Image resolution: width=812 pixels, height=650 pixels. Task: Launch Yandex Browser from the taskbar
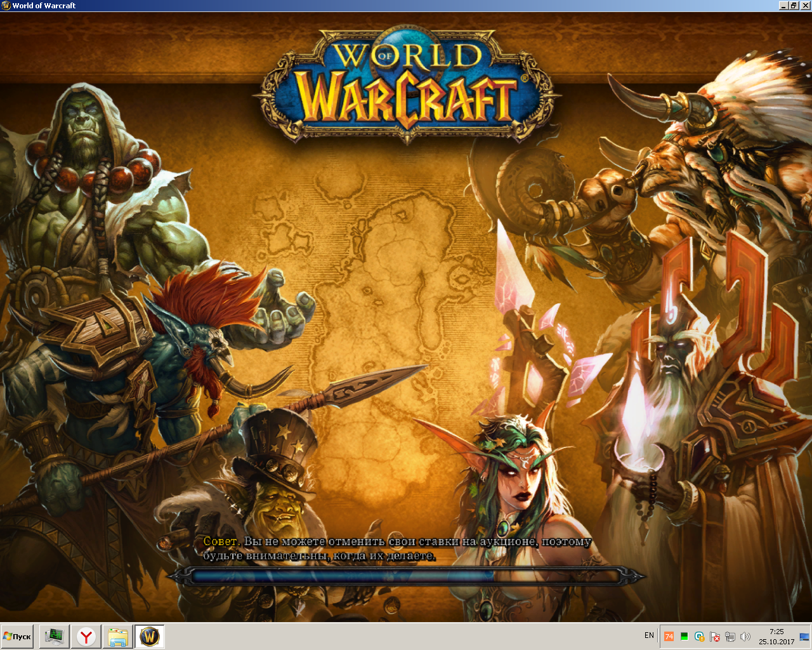coord(86,636)
